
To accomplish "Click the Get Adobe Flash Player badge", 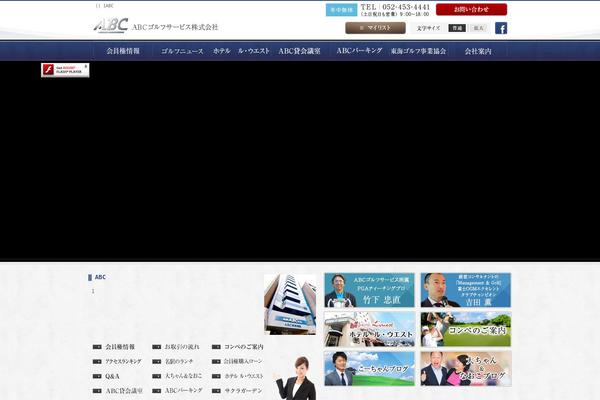I will [65, 70].
